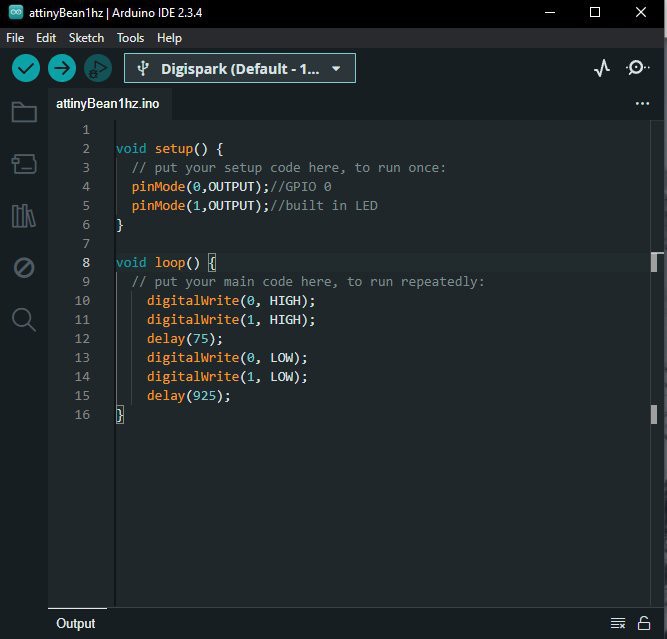Open the Search magnifier sidebar icon
This screenshot has width=667, height=639.
tap(24, 320)
